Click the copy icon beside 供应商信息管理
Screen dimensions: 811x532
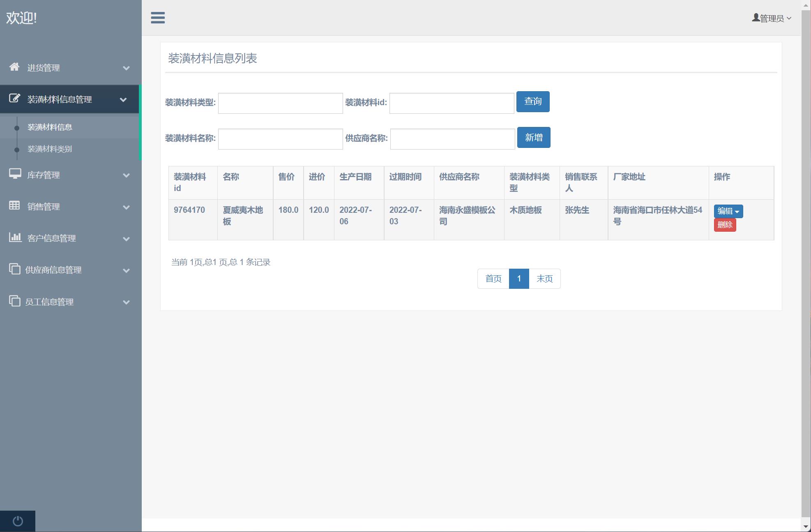coord(15,269)
